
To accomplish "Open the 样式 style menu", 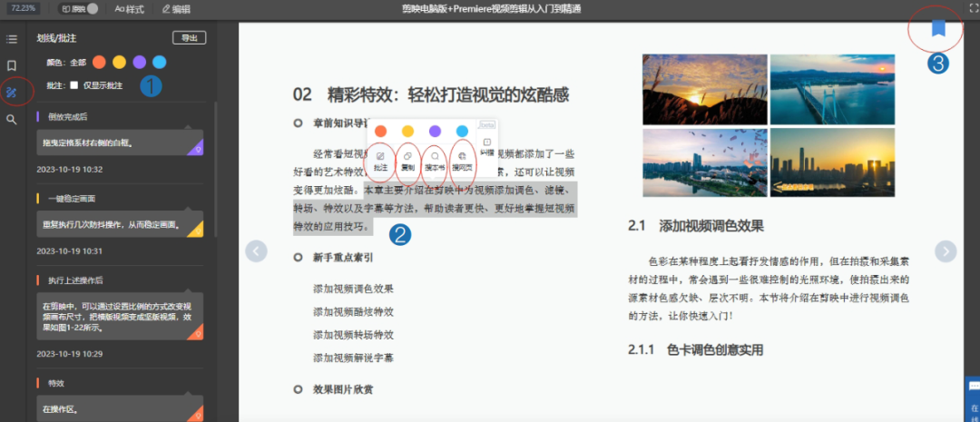I will click(x=130, y=8).
